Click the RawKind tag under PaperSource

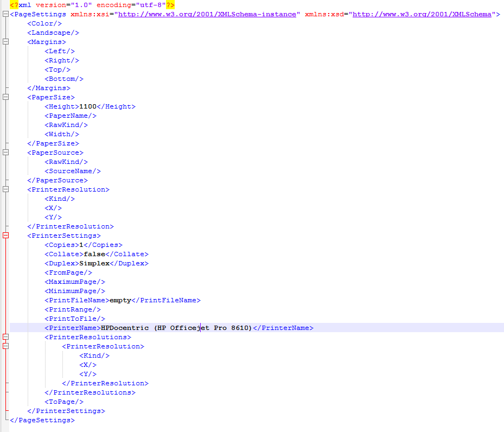pyautogui.click(x=66, y=162)
